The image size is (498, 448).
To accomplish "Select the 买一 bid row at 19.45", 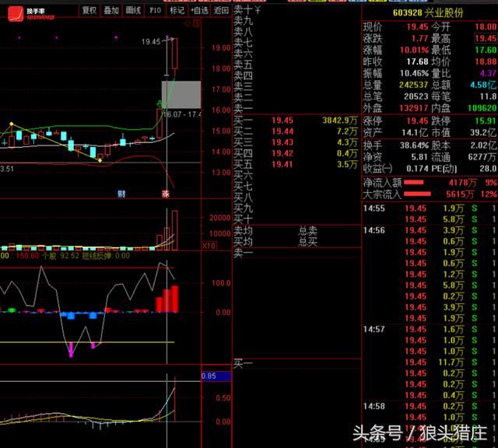I will (x=296, y=121).
